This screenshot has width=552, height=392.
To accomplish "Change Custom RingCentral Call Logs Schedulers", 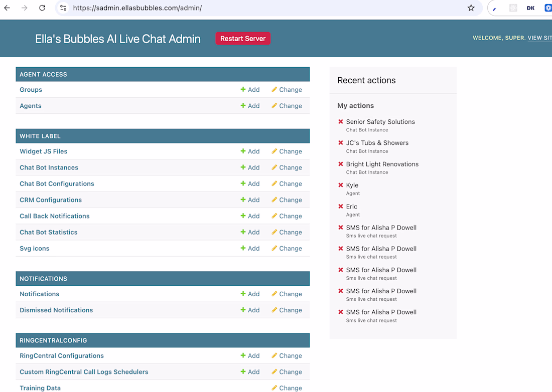I will tap(287, 372).
